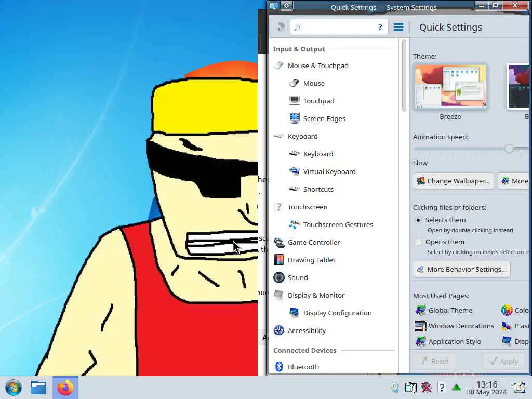Open Application Style from Most Used Pages
This screenshot has width=532, height=399.
tap(448, 341)
